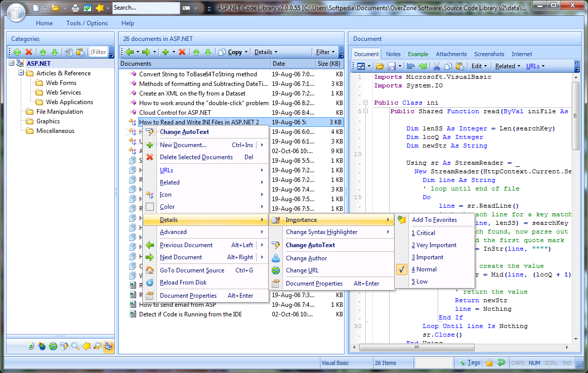
Task: Expand the Filter dropdown in documents toolbar
Action: [325, 52]
